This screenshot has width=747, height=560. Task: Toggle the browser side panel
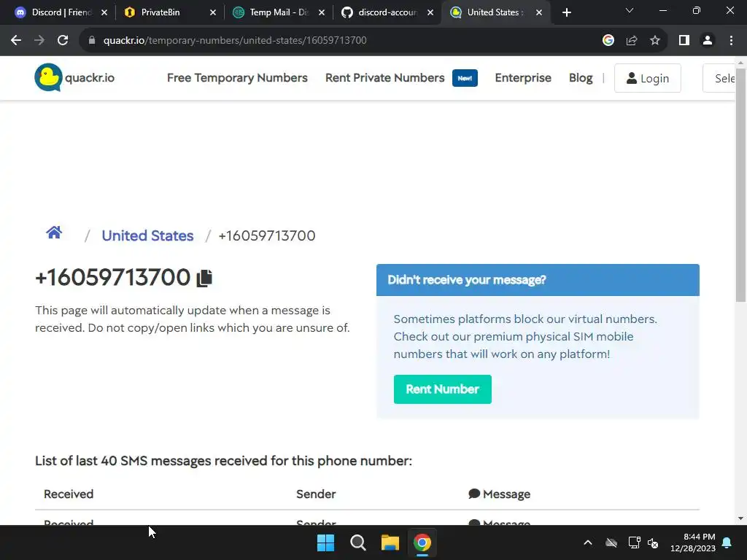coord(684,41)
